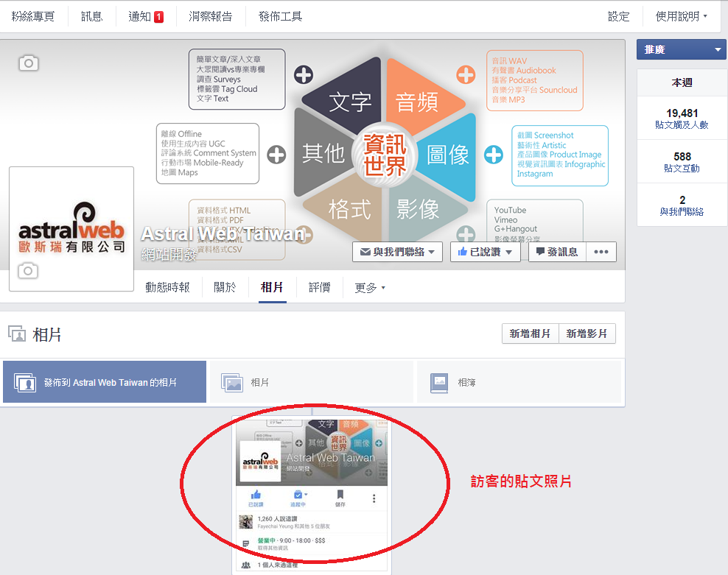Click 貼文觸及人數 link

[682, 125]
